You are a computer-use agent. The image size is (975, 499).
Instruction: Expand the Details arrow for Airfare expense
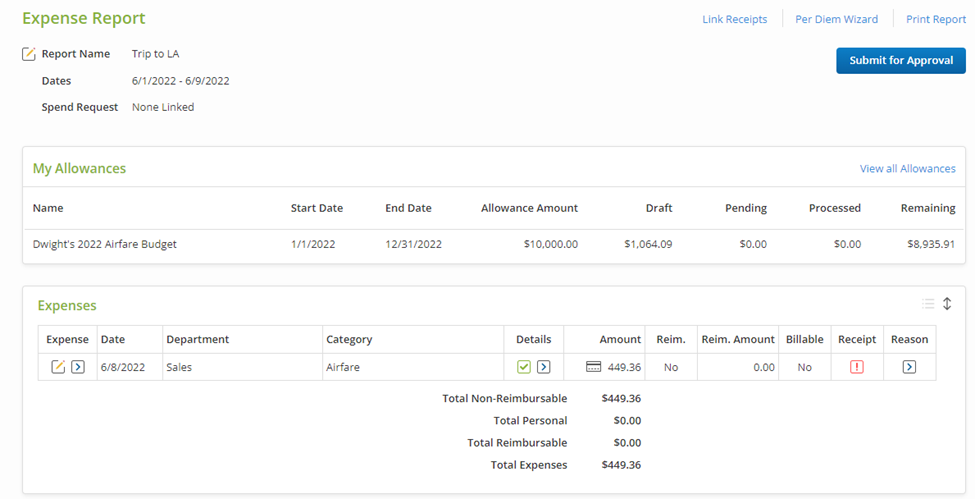click(544, 367)
